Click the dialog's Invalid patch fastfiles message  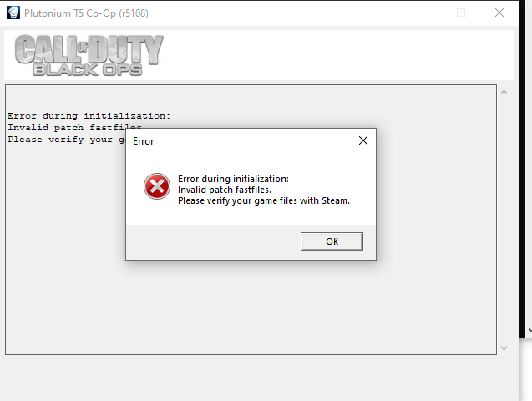pyautogui.click(x=225, y=190)
